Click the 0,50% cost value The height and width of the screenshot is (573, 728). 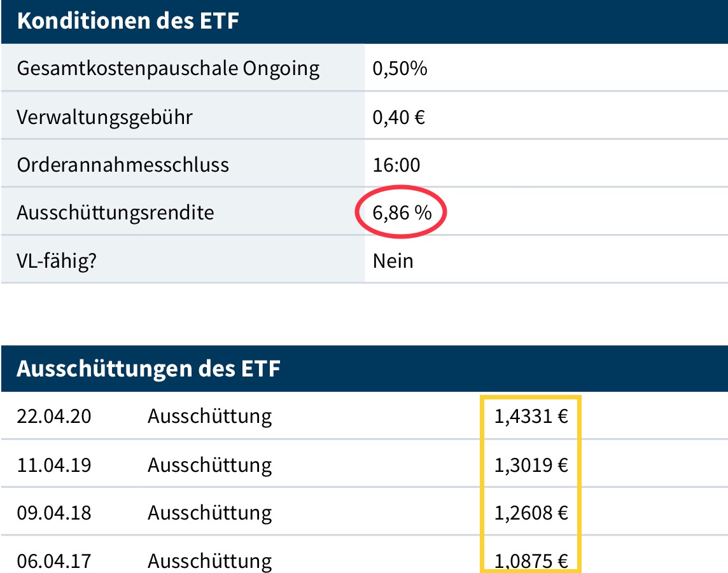(x=400, y=68)
